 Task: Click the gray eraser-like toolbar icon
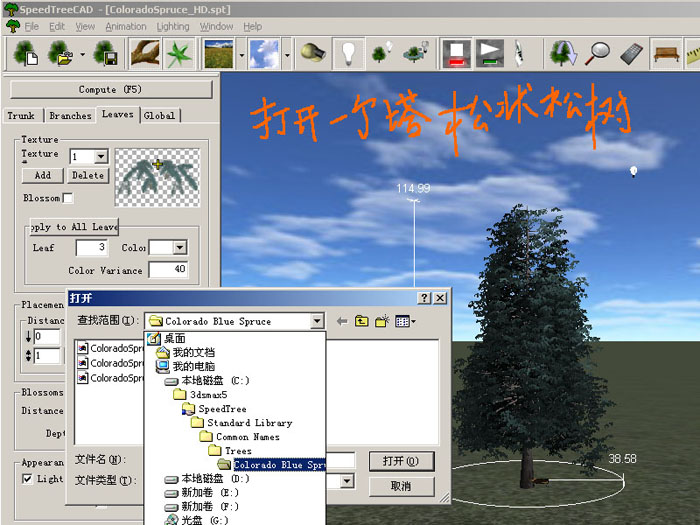632,53
